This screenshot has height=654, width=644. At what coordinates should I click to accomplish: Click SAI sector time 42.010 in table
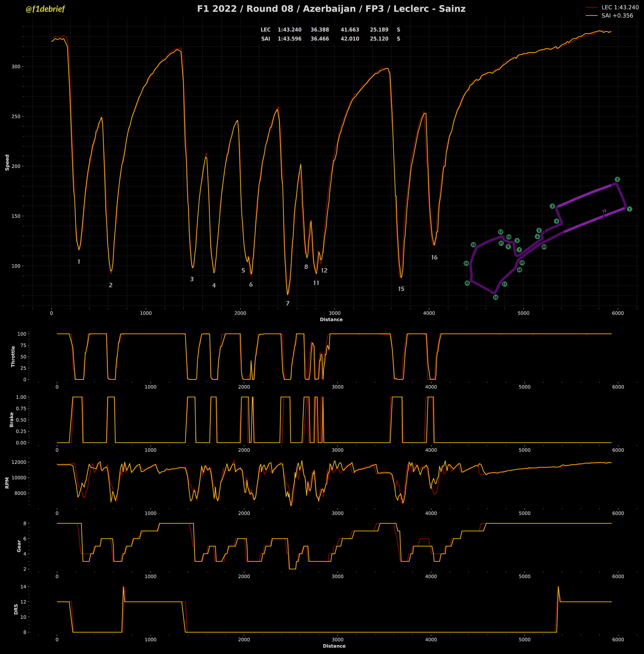pos(350,39)
